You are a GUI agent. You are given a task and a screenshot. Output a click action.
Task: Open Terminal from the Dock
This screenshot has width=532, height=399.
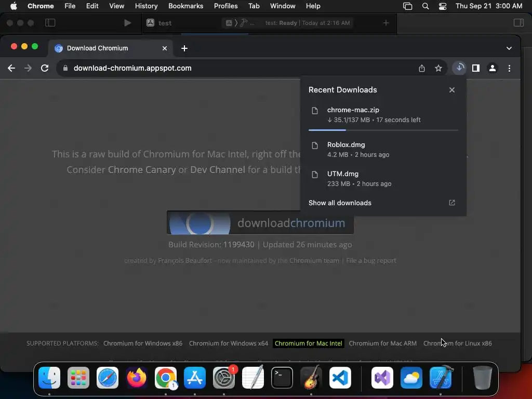pos(282,378)
